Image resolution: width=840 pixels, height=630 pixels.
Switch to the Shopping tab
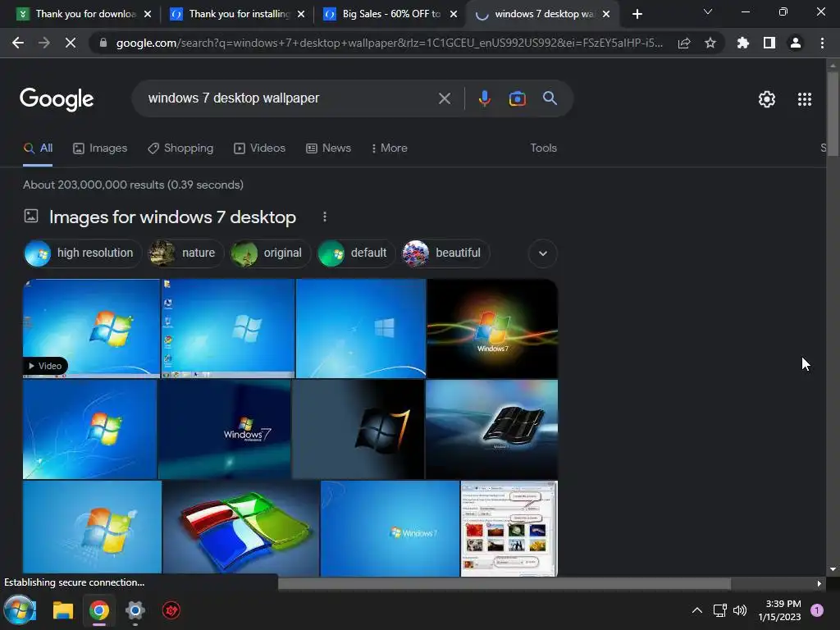pyautogui.click(x=180, y=148)
